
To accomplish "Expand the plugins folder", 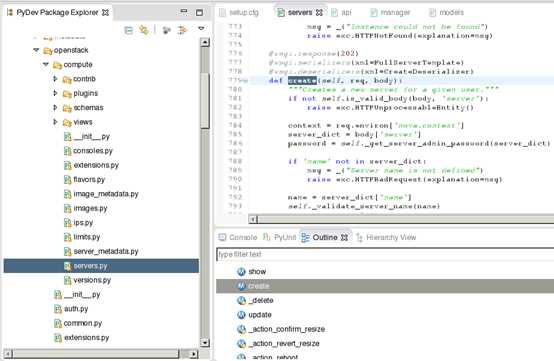I will click(55, 93).
